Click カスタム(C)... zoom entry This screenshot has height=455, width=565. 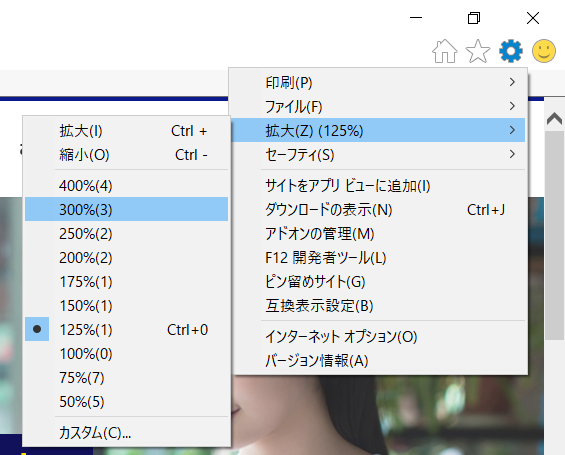126,432
